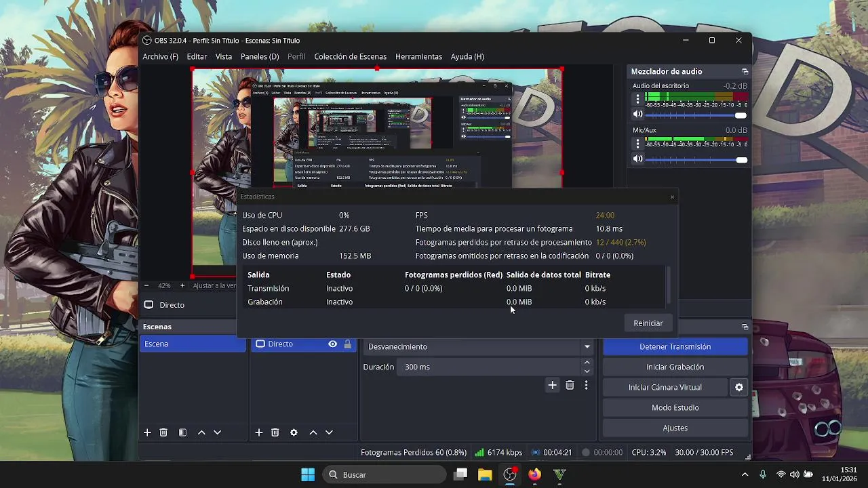Move scene down with the arrow icon

(x=218, y=432)
